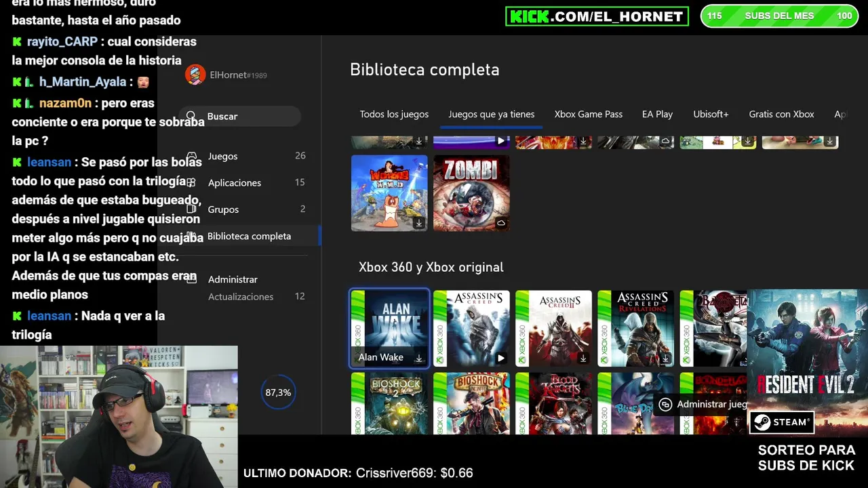Open the KICK.COM/EL_HORNET banner link

click(597, 16)
